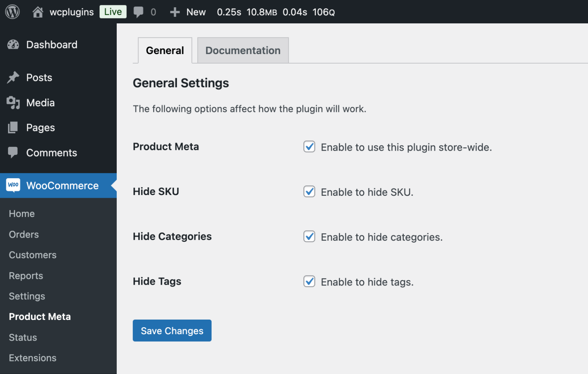Click the WooCommerce logo icon in sidebar
Screen dimensions: 588x374
click(13, 185)
